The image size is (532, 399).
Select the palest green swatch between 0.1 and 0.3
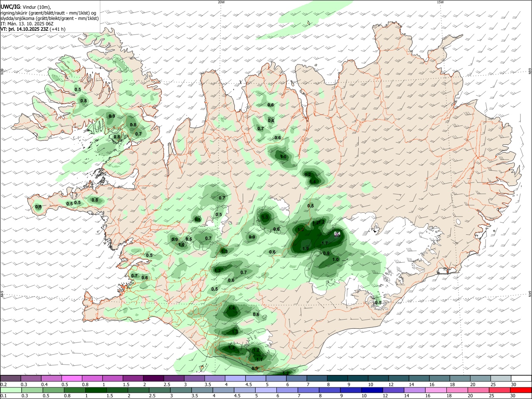pyautogui.click(x=11, y=390)
